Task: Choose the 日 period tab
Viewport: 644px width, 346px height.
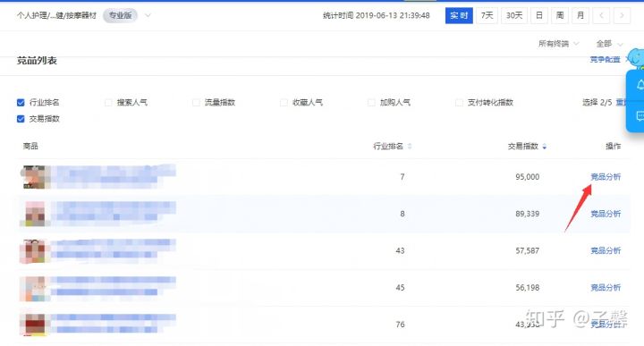Action: pos(539,15)
